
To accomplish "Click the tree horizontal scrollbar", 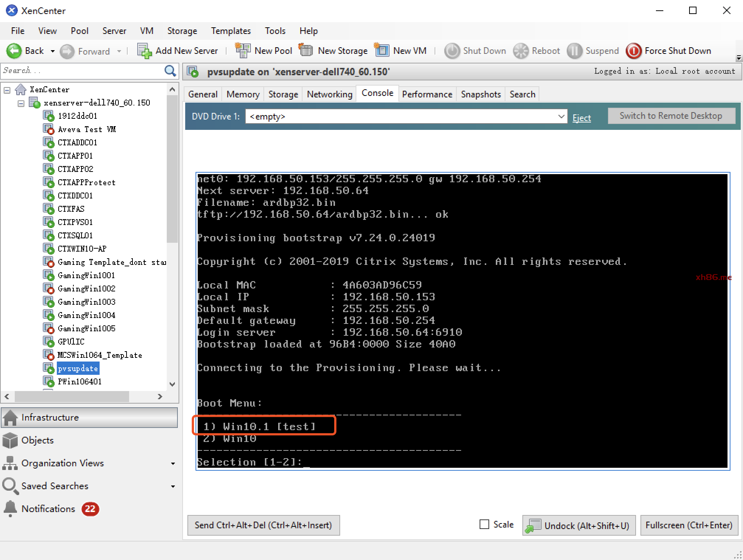I will click(x=72, y=397).
